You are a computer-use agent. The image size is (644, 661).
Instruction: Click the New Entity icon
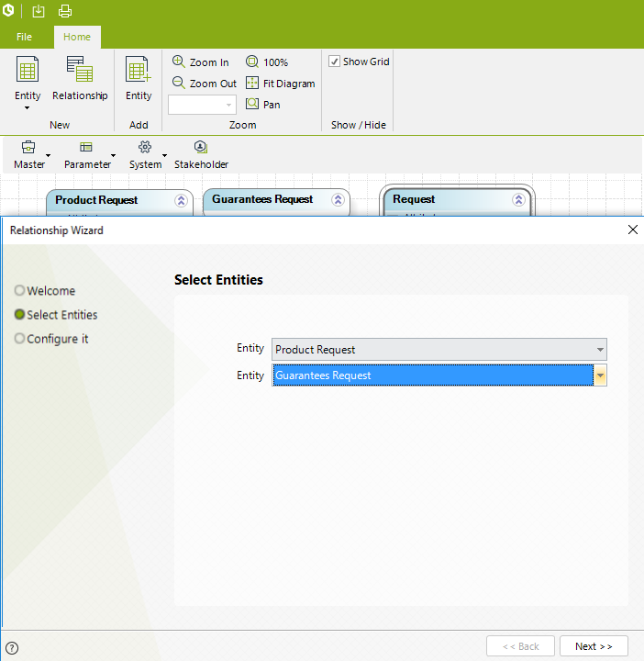[x=28, y=69]
